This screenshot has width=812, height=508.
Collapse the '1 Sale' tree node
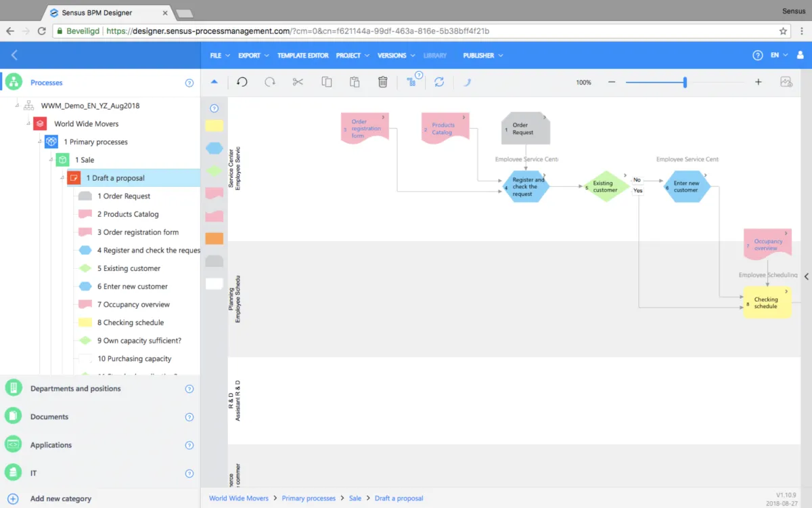coord(51,160)
